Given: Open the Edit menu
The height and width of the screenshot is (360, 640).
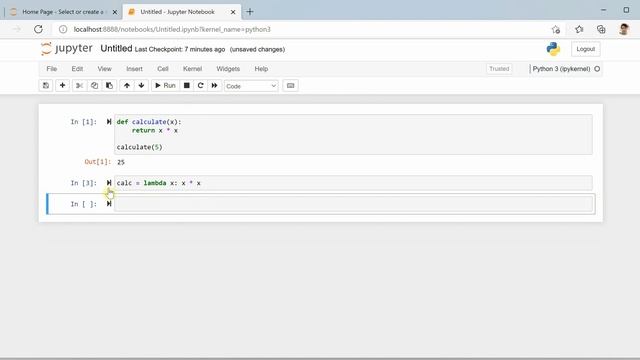Looking at the screenshot, I should pyautogui.click(x=77, y=69).
